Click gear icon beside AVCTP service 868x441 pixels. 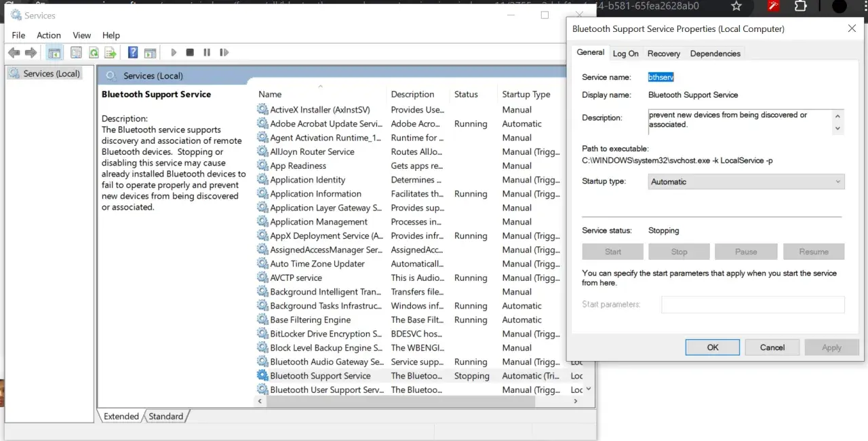262,277
